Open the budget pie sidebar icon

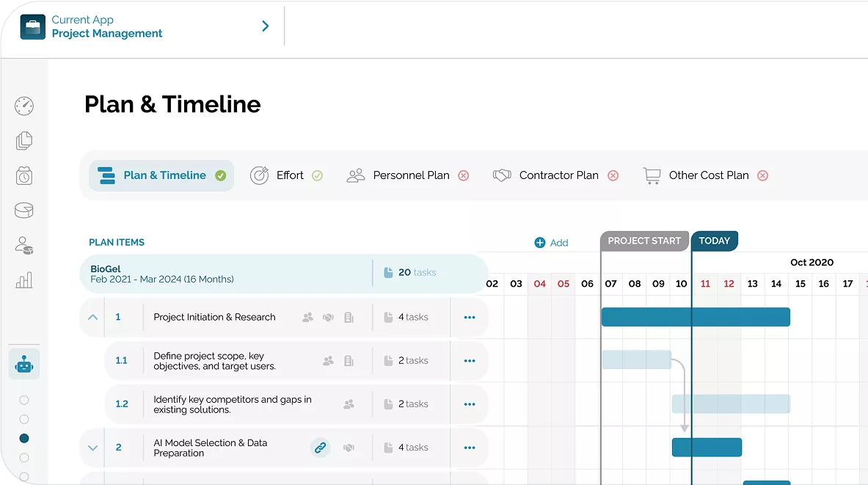coord(23,211)
